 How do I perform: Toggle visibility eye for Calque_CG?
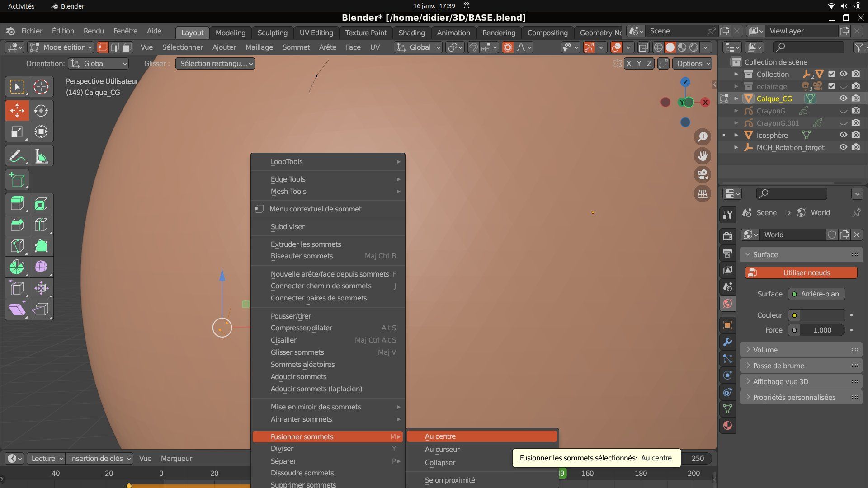(x=843, y=99)
